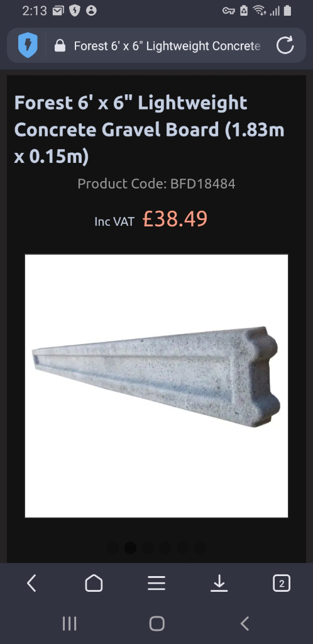Screen dimensions: 313x644
Task: Tap the Product Code BFD18484 text
Action: point(156,184)
